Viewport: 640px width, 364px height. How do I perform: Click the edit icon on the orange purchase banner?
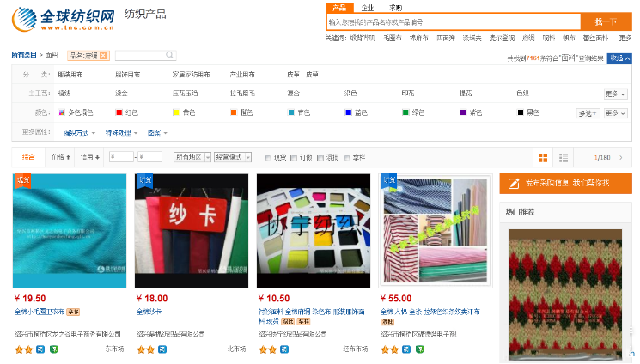[x=514, y=183]
